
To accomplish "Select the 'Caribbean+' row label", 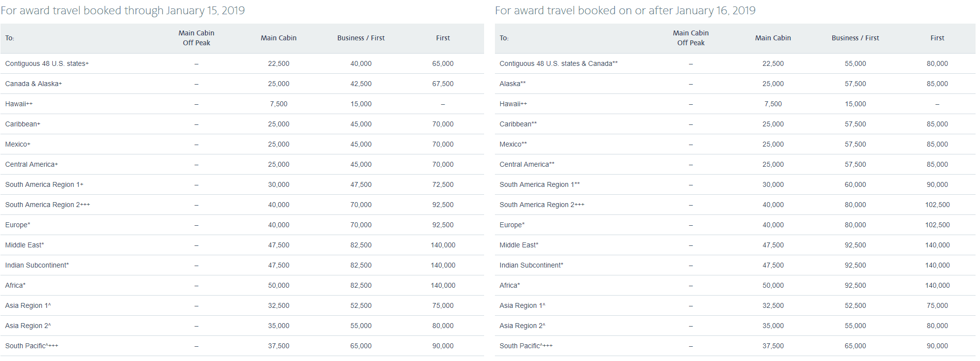I will coord(23,124).
